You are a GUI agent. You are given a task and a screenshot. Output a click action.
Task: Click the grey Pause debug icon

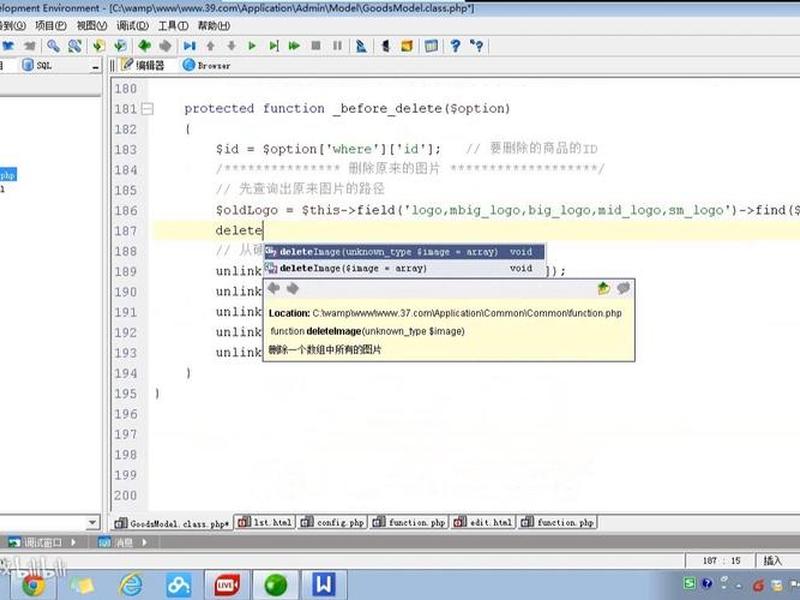coord(337,46)
